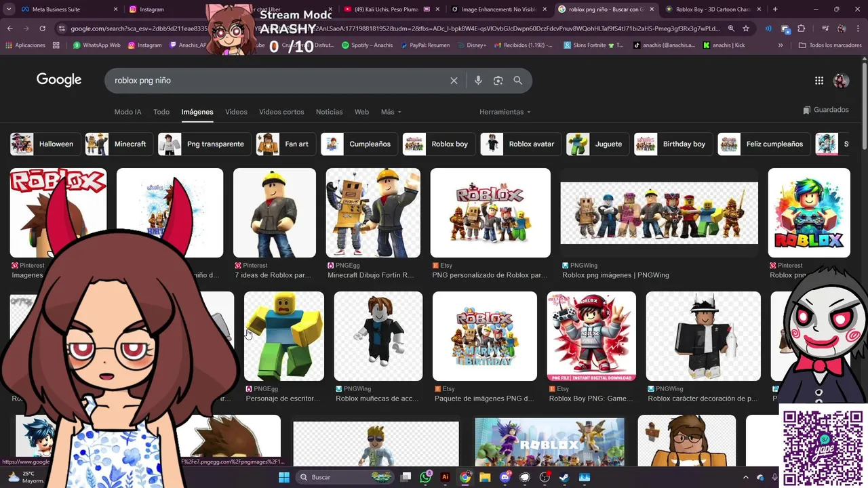Open Spotify – Anachis bookmark

click(x=367, y=45)
